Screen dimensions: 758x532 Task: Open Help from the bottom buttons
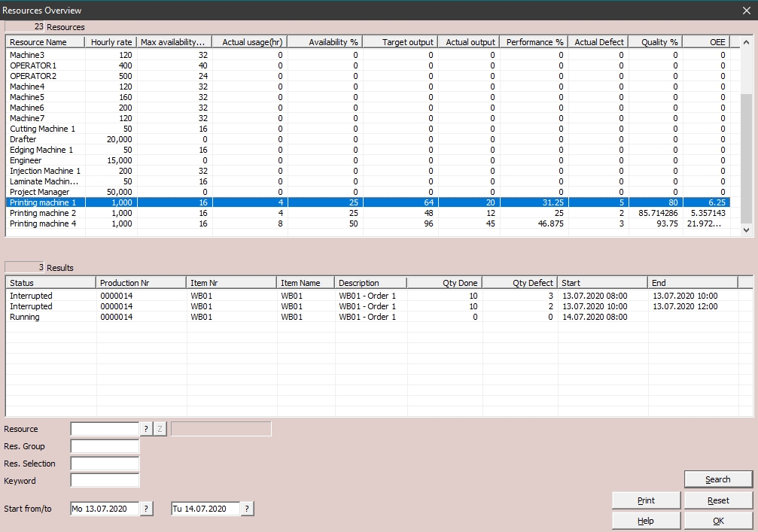pyautogui.click(x=646, y=521)
